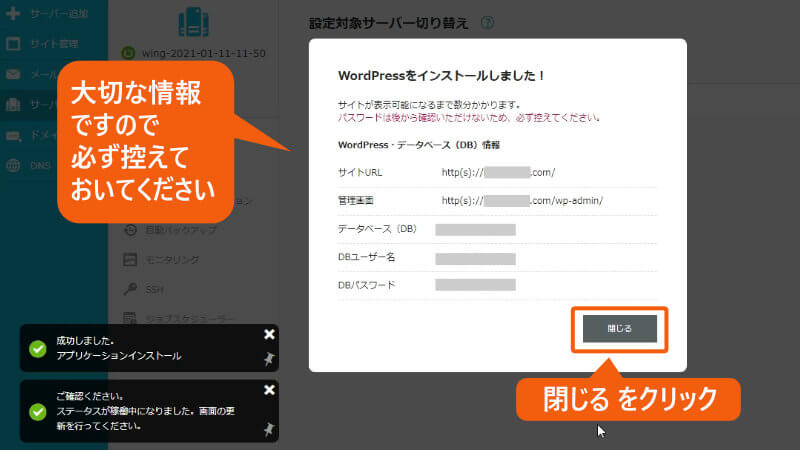Click the 成功しました green check icon
800x450 pixels.
point(38,349)
